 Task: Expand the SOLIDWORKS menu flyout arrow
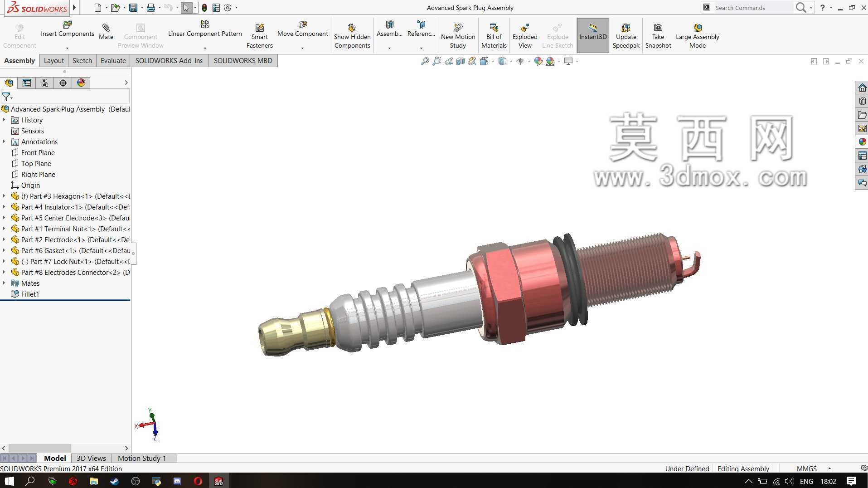[x=75, y=8]
